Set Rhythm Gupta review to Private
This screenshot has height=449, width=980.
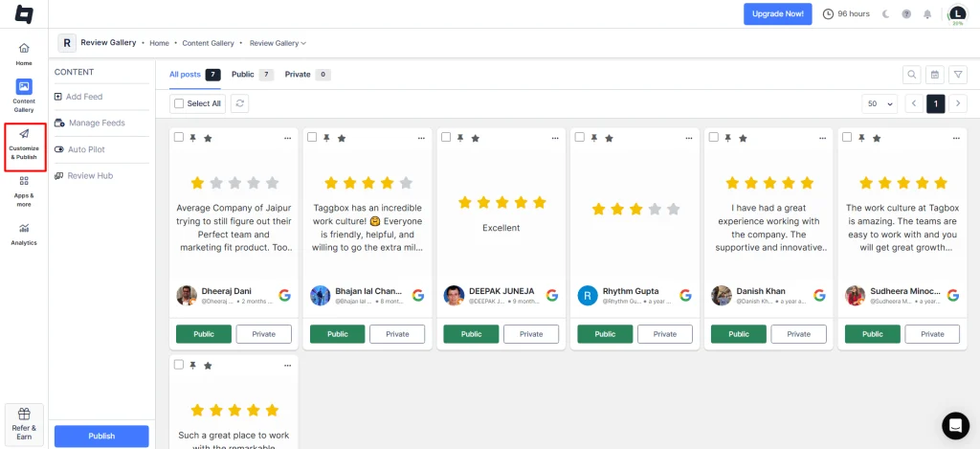pyautogui.click(x=665, y=334)
